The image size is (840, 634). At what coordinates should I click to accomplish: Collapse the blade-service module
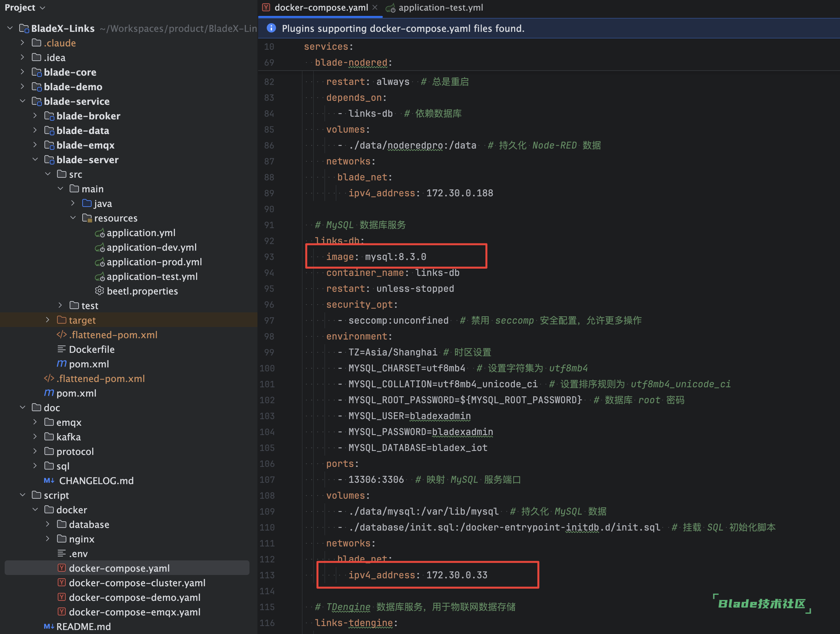coord(23,101)
